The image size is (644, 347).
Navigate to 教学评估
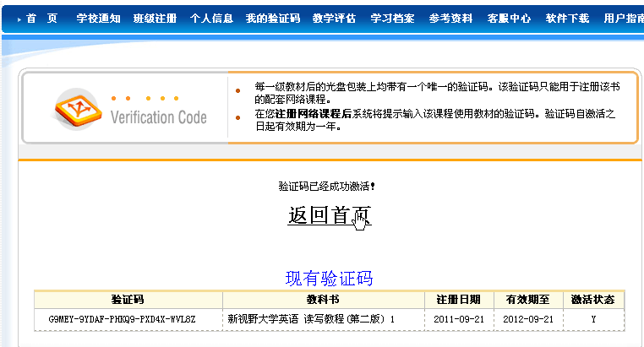pyautogui.click(x=334, y=18)
